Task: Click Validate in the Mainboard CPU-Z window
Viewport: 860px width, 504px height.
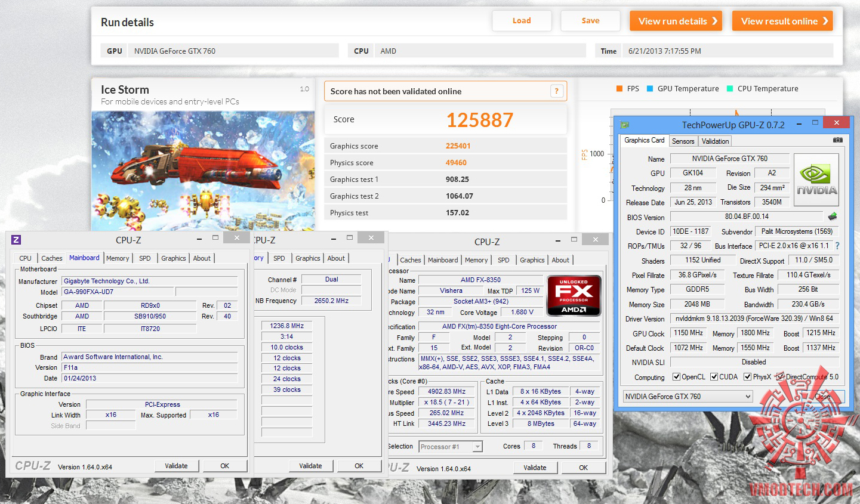Action: tap(177, 466)
